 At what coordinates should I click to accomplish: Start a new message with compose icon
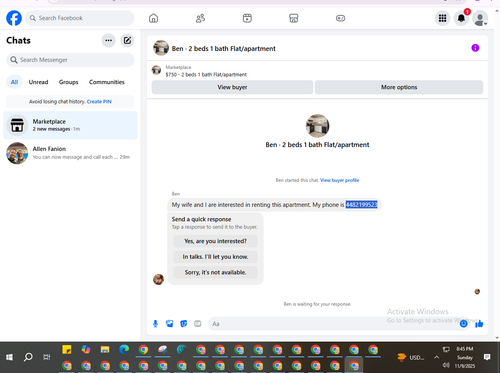pyautogui.click(x=127, y=40)
